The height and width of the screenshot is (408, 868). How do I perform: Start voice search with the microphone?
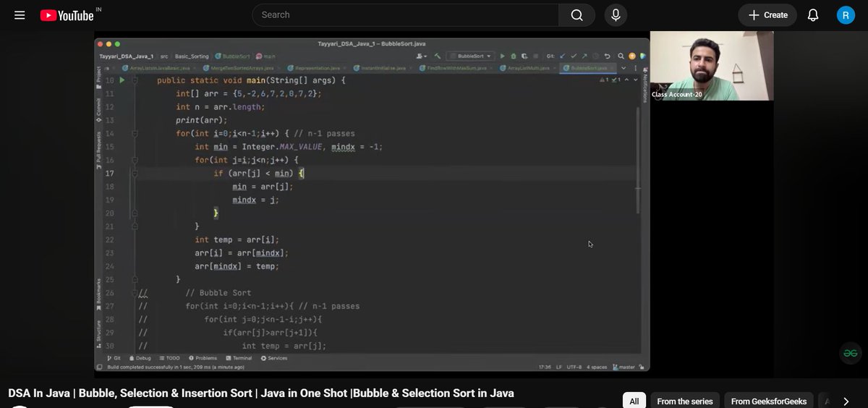(x=616, y=15)
